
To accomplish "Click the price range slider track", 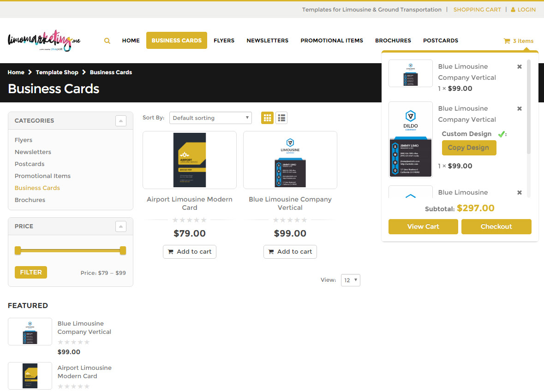I will pyautogui.click(x=71, y=250).
